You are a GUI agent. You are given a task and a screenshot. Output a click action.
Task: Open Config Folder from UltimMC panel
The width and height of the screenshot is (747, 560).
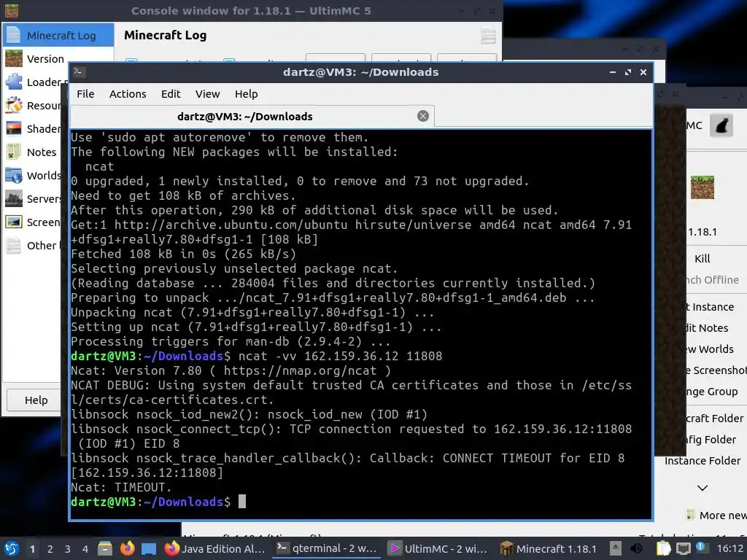tap(711, 440)
